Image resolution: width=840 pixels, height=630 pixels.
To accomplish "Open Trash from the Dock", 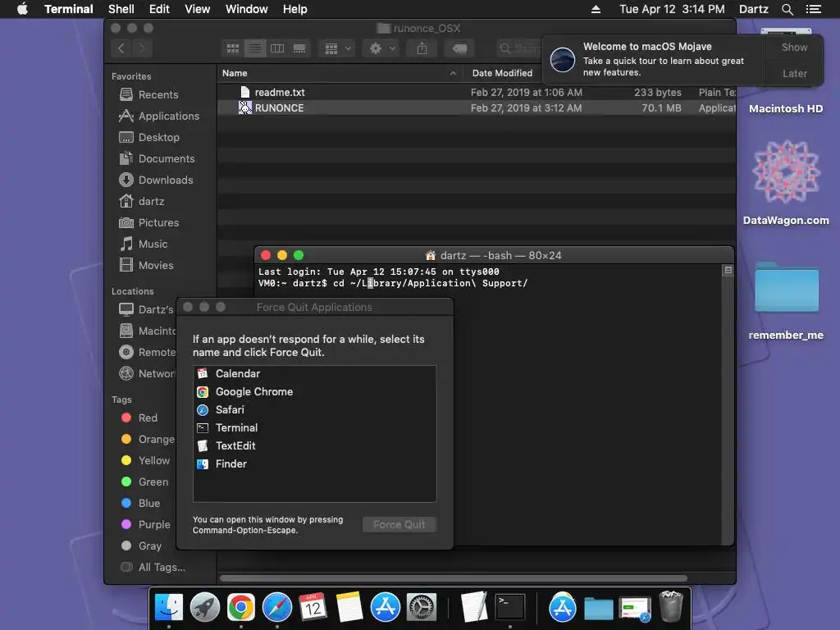I will [x=670, y=606].
